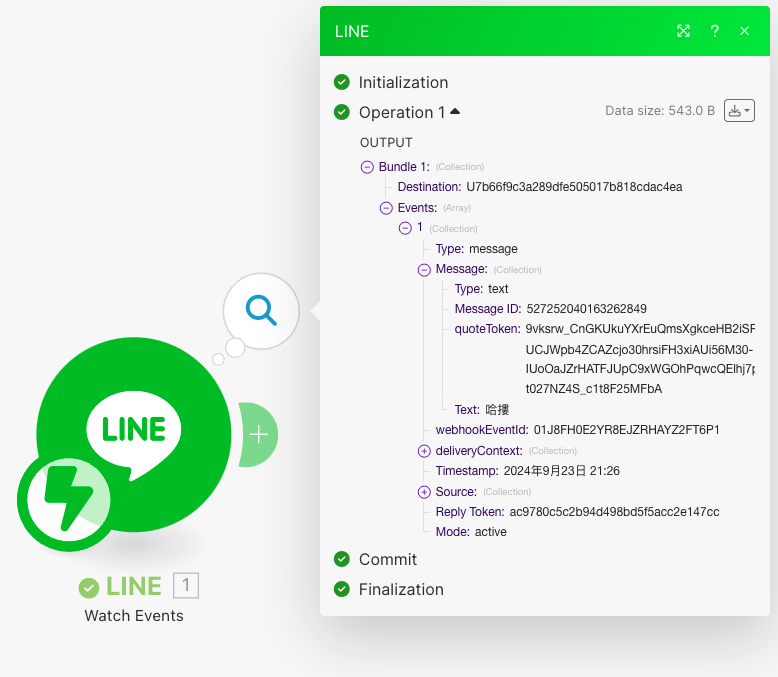This screenshot has width=778, height=677.
Task: Click the Destination value U7b66f9c3a289dfe505017b818cdac4ea
Action: 574,187
